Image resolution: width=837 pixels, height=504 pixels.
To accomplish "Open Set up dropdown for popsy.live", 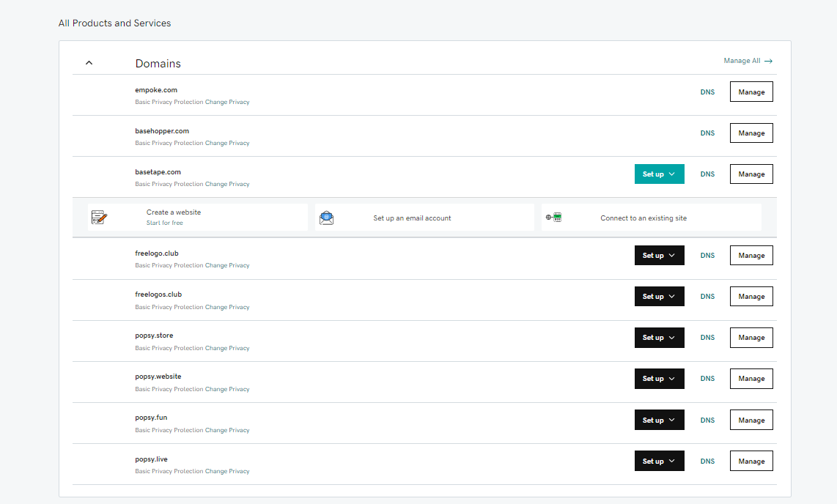I will 659,462.
